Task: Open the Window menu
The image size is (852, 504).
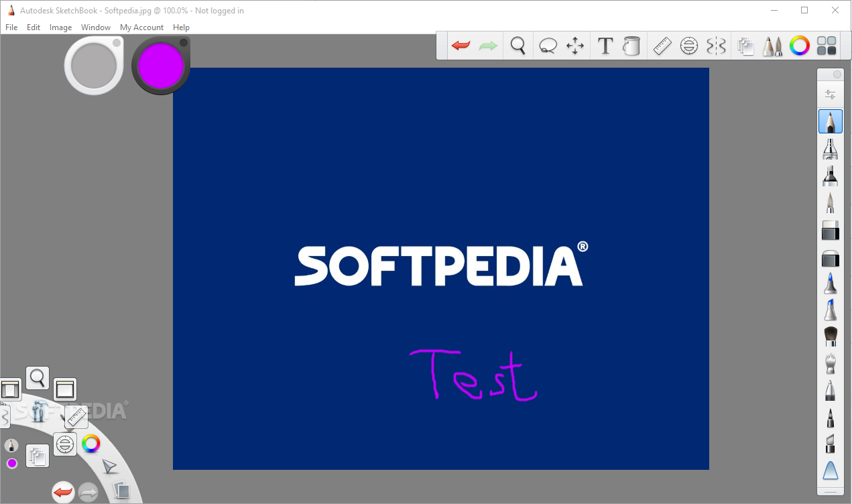Action: tap(96, 27)
